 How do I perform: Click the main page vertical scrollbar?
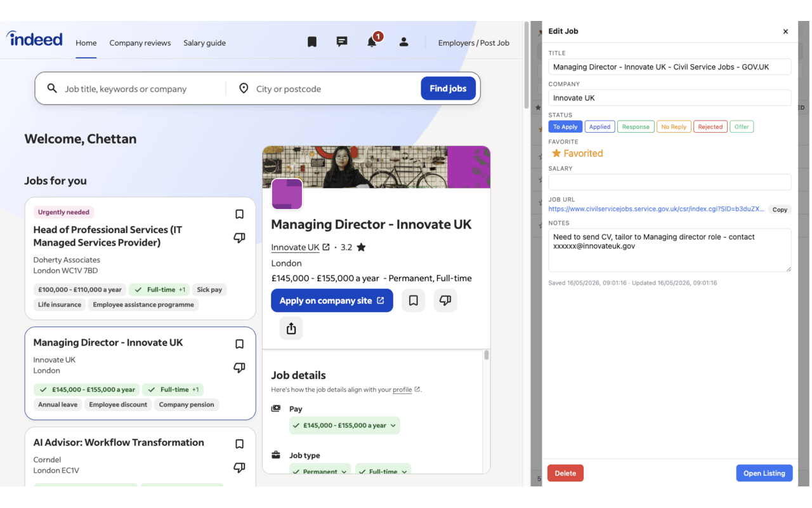point(526,65)
